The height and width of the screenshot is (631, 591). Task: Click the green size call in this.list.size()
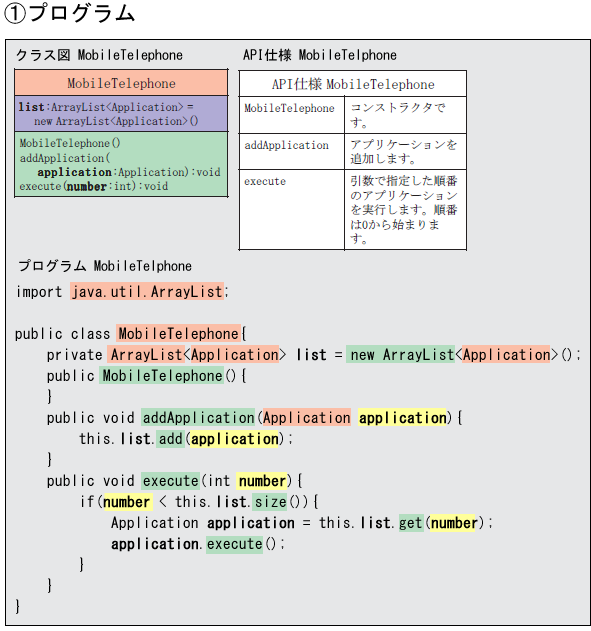tap(270, 501)
